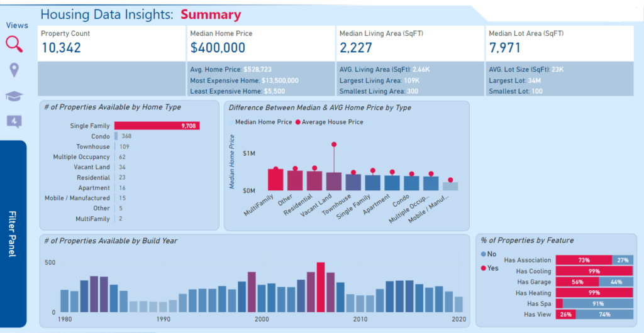Open the flame speech bubble view icon
Screen dimensions: 644x333
[x=14, y=121]
